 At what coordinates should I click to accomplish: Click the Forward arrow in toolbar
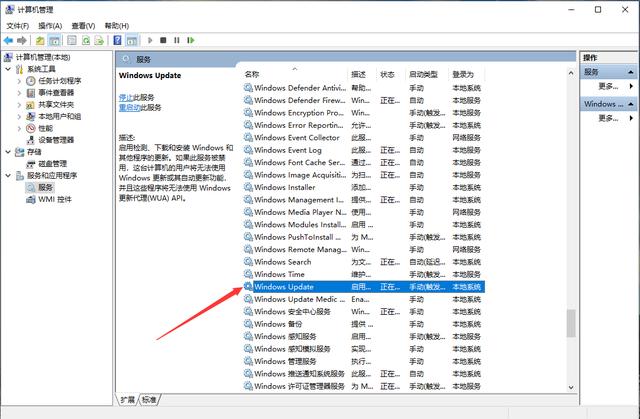click(x=22, y=40)
